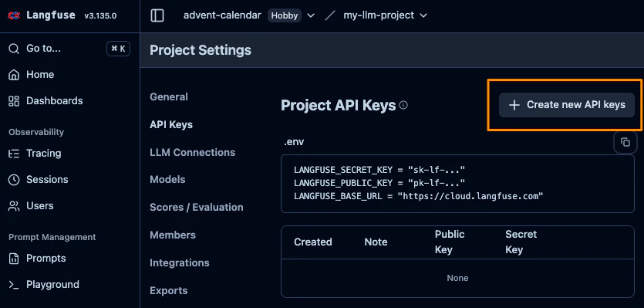Click the advent-calendar organization name
Viewport: 644px width, 308px height.
pos(222,15)
